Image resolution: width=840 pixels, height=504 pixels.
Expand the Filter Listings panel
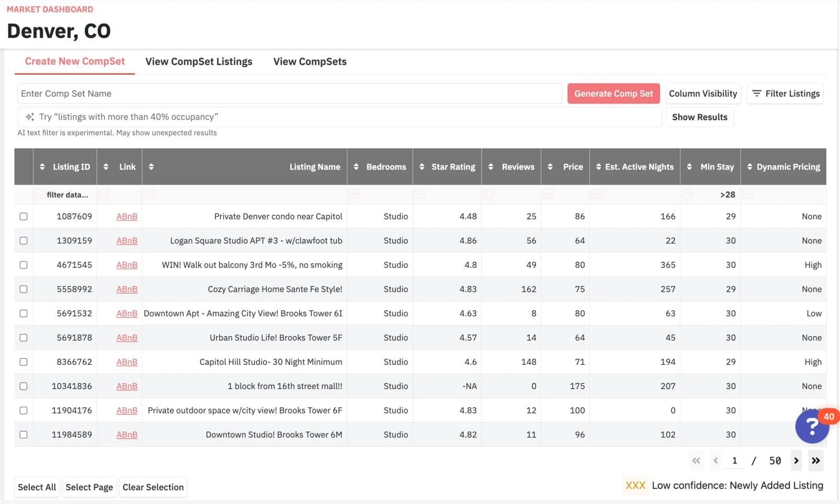click(x=785, y=93)
